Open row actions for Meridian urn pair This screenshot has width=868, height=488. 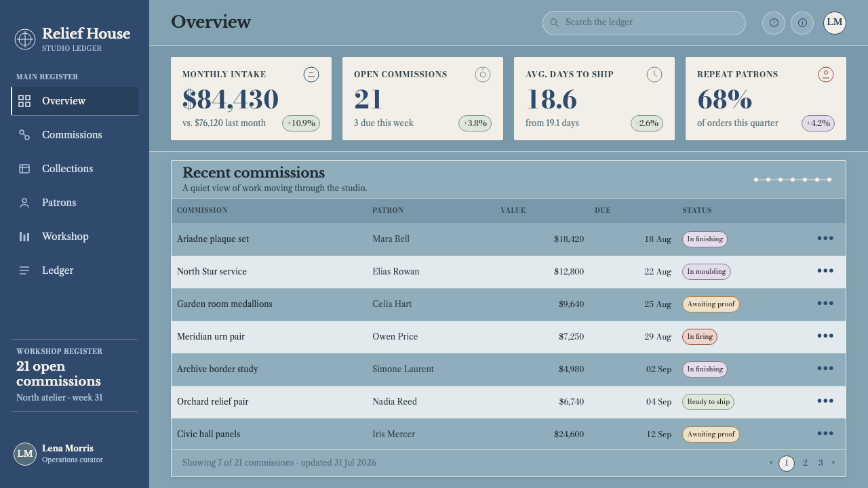tap(825, 336)
